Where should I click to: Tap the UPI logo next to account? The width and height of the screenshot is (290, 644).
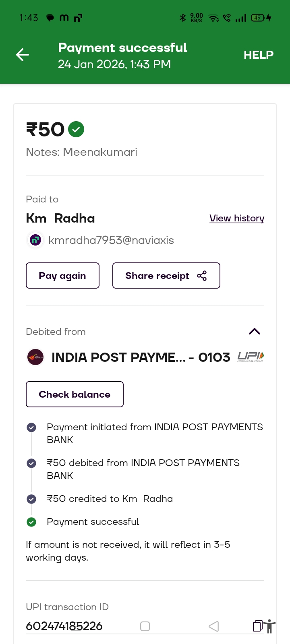(250, 357)
